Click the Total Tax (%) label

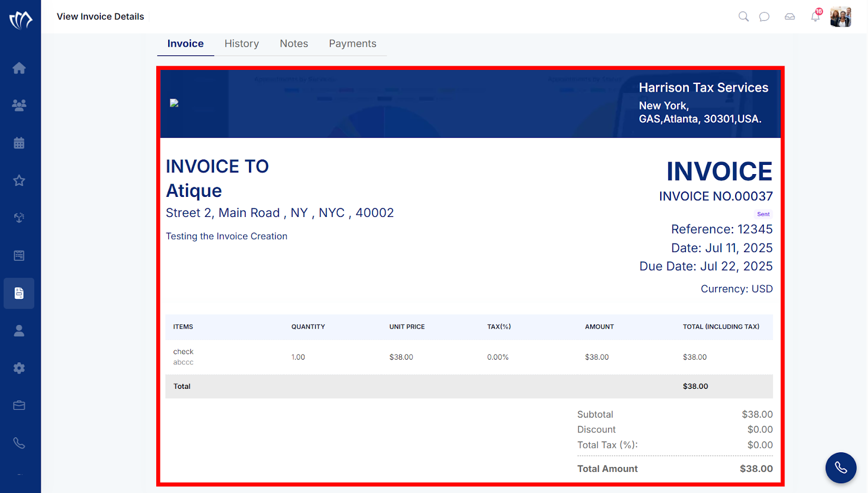pos(608,445)
